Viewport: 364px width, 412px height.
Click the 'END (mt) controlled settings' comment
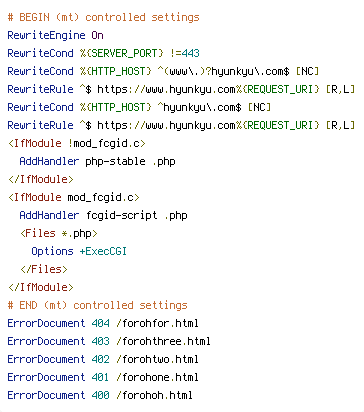pos(97,305)
